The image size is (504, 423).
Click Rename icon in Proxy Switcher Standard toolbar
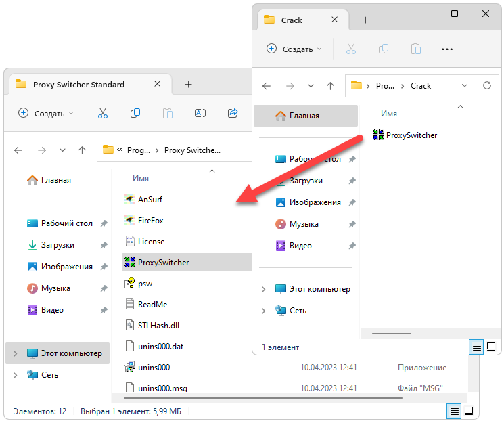point(200,113)
